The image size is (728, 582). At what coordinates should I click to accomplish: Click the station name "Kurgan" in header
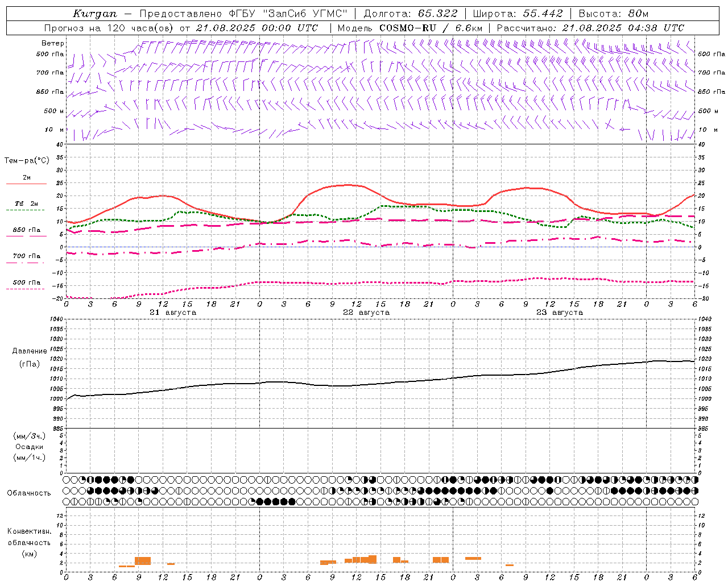coord(95,14)
